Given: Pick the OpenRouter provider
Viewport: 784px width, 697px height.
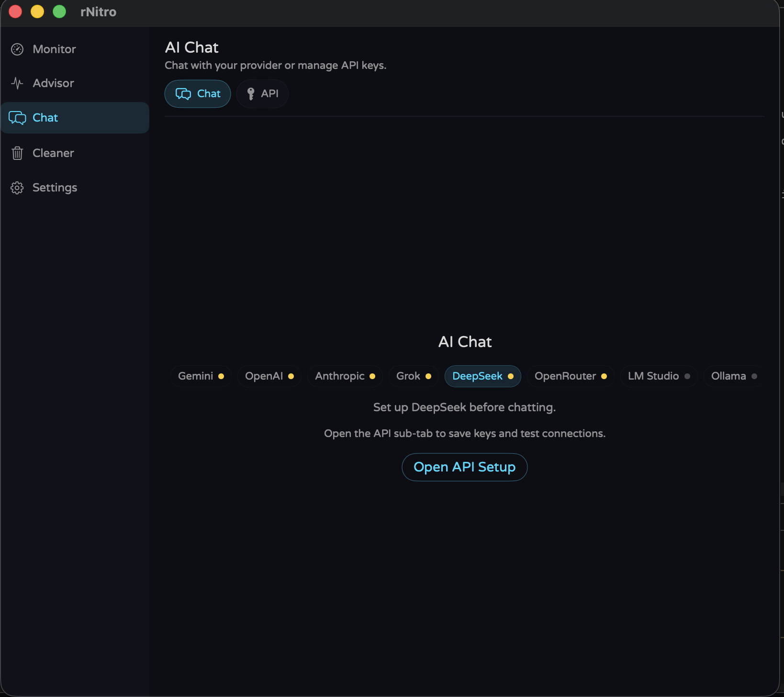Looking at the screenshot, I should (571, 376).
